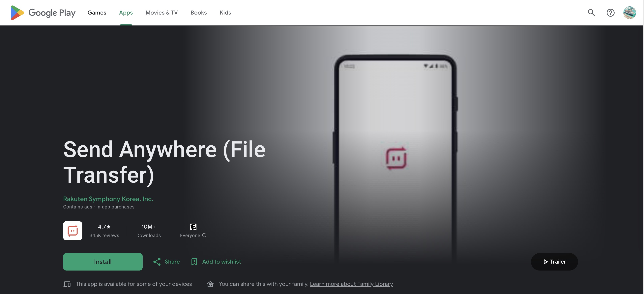Play the app Trailer
The height and width of the screenshot is (294, 644).
(554, 262)
